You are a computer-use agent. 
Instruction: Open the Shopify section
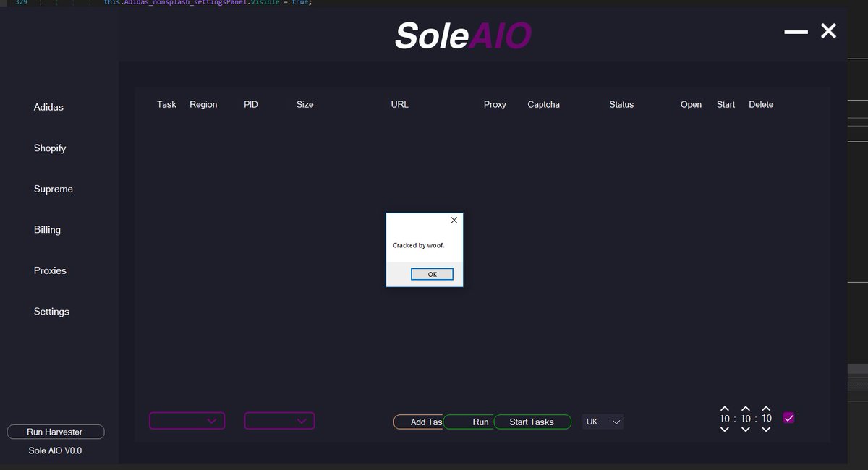coord(50,148)
